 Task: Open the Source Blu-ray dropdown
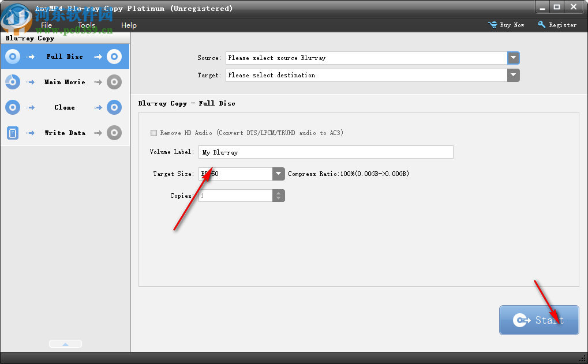tap(513, 58)
